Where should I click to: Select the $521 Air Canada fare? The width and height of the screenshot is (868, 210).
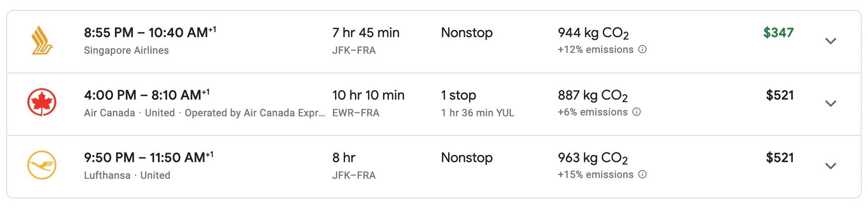pos(779,95)
